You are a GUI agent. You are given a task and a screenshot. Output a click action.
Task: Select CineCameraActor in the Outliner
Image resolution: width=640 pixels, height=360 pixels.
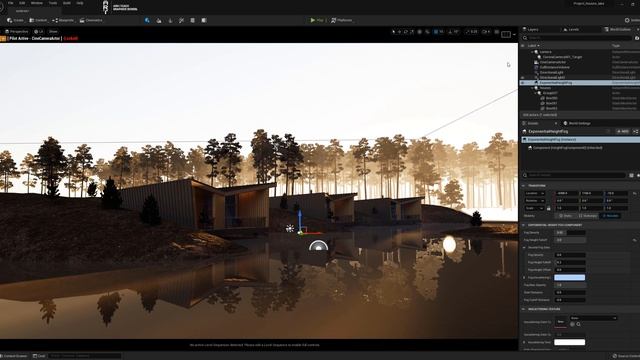point(553,62)
